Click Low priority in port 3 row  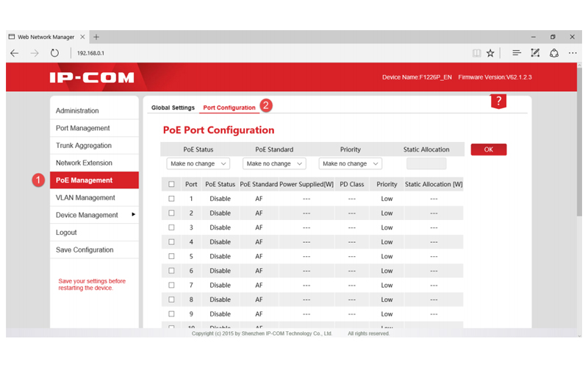click(x=387, y=227)
